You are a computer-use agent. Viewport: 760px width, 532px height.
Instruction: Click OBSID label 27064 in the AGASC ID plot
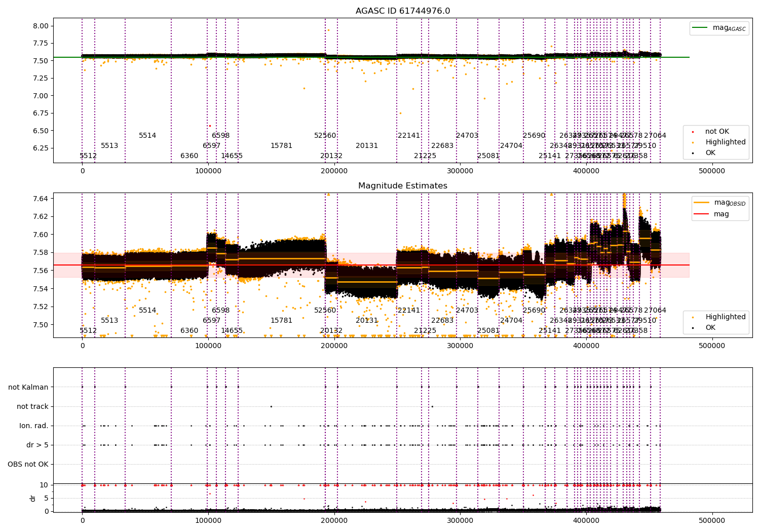655,136
